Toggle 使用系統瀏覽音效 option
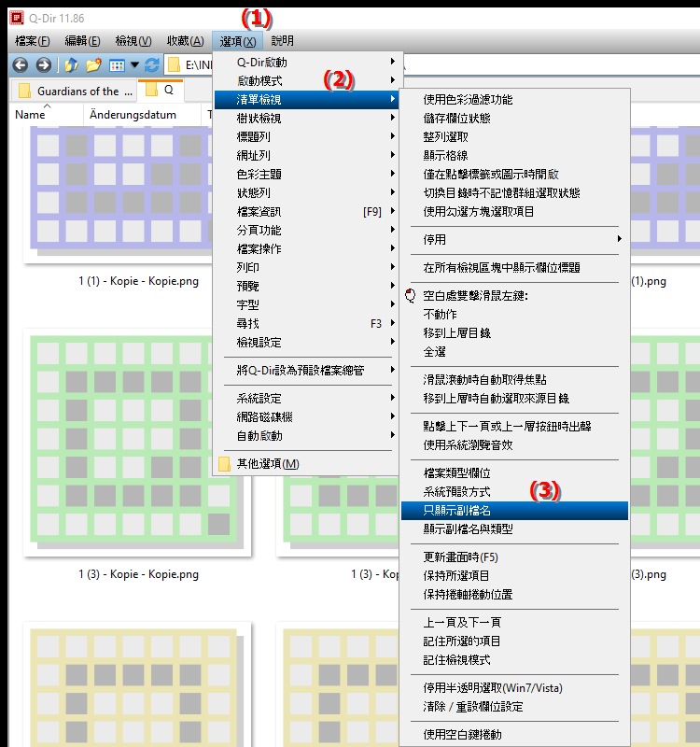 click(x=515, y=445)
